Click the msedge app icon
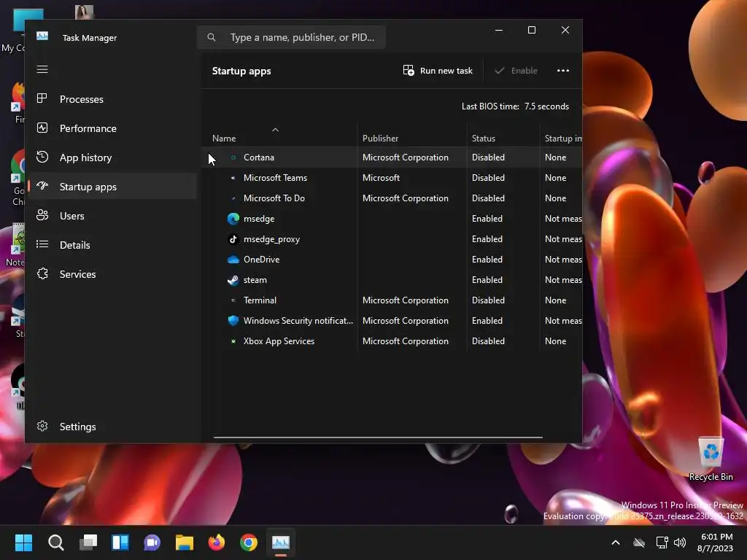 [x=233, y=219]
